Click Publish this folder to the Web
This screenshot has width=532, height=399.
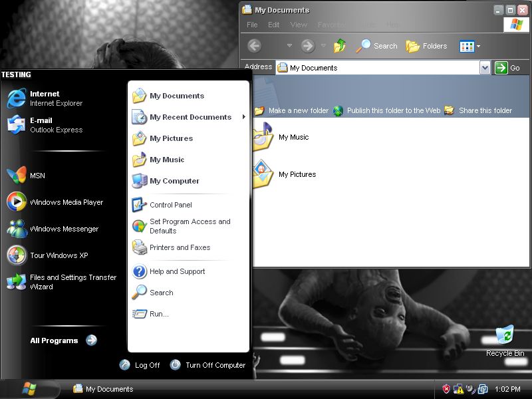(386, 110)
